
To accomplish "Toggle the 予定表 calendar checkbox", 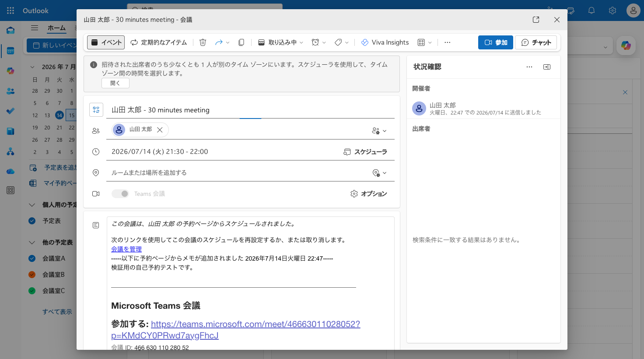I will [32, 221].
